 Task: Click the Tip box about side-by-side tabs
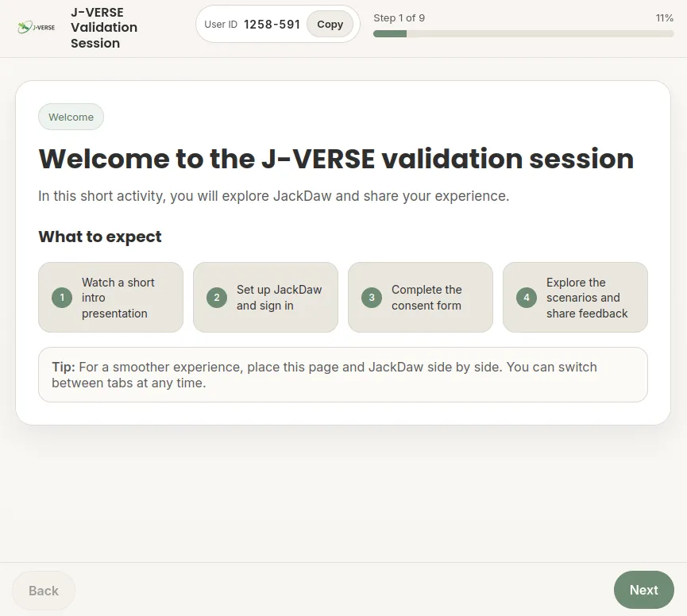coord(343,375)
